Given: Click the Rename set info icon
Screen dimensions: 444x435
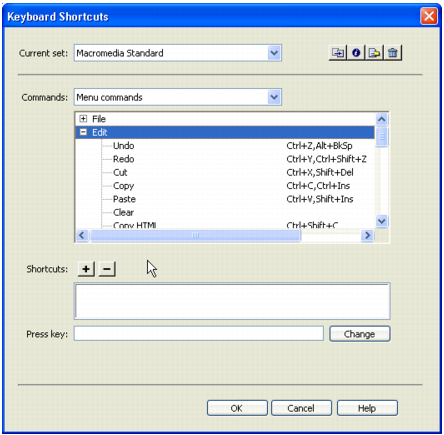Looking at the screenshot, I should [356, 53].
